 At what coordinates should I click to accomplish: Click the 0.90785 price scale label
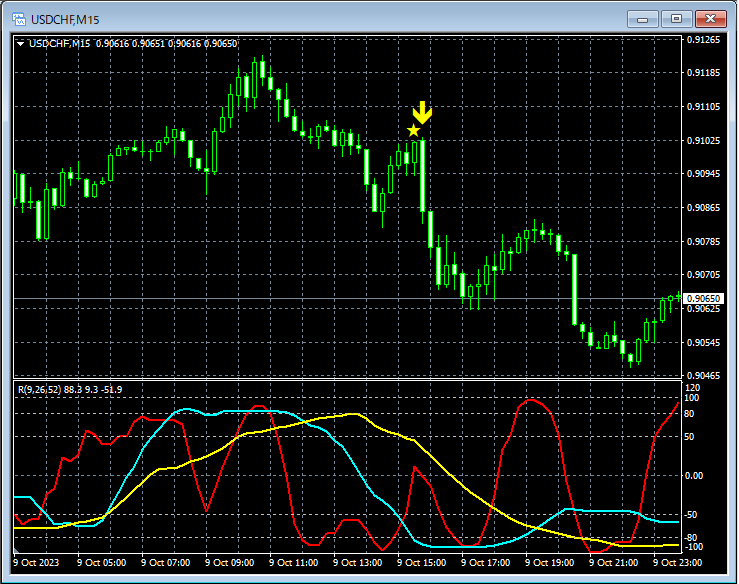click(703, 241)
